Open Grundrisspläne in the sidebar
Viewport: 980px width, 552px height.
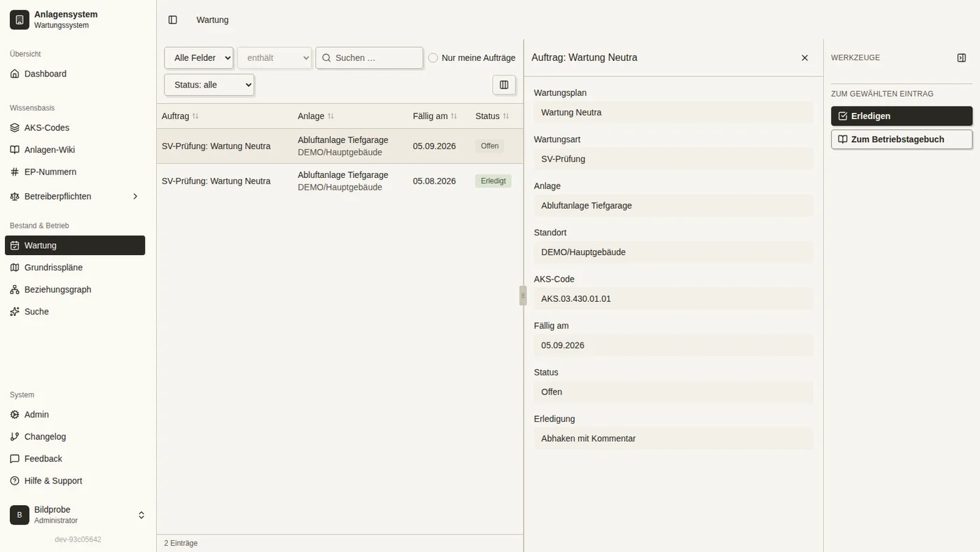(x=75, y=267)
